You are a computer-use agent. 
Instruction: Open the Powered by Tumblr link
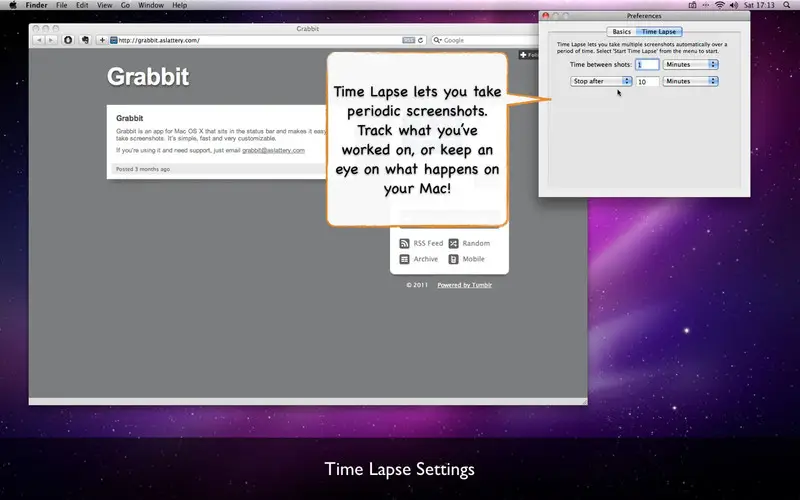pos(464,285)
